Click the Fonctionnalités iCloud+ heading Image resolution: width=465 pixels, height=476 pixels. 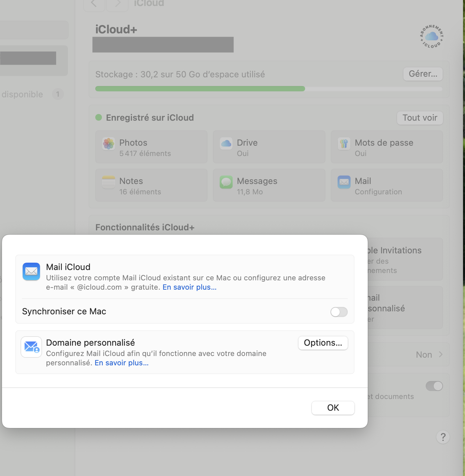click(x=145, y=227)
